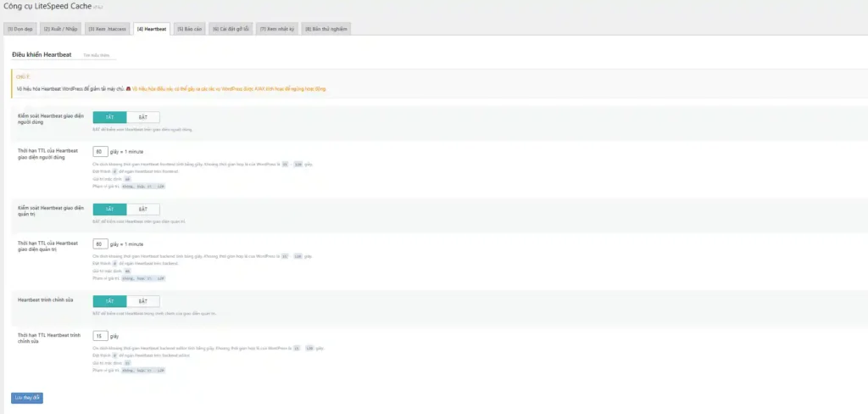Set admin Heartbeat control to TẮT

(x=109, y=210)
